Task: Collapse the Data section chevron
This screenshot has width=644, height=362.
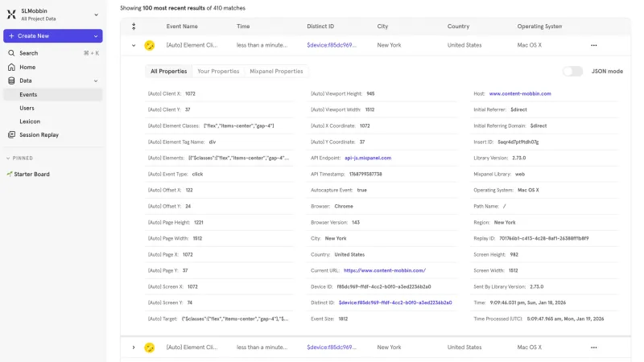Action: point(96,81)
